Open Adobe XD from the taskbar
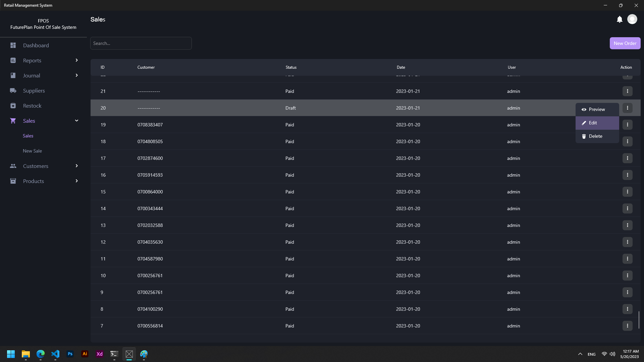 (x=99, y=354)
